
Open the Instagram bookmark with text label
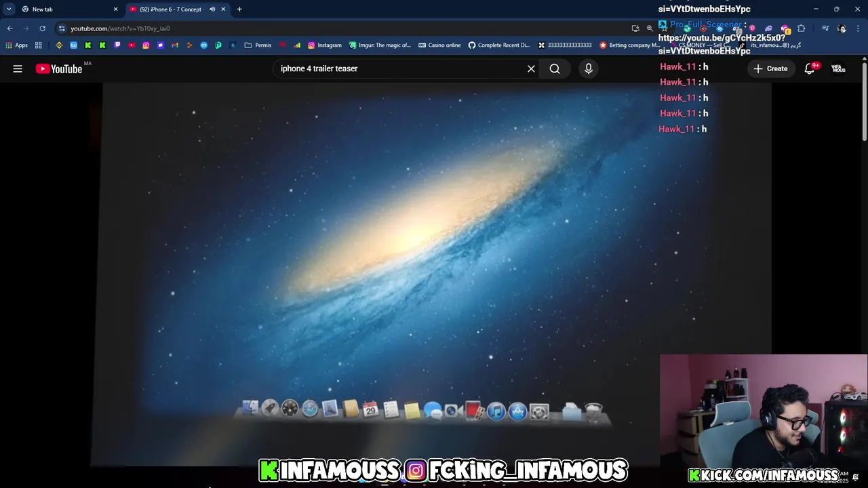point(325,45)
